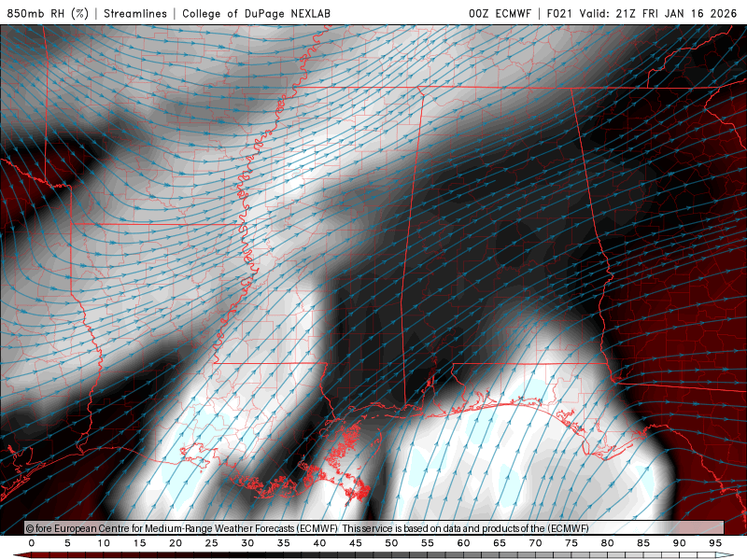Viewport: 747px width, 560px height.
Task: Click colorbar label "85"
Action: coord(643,543)
